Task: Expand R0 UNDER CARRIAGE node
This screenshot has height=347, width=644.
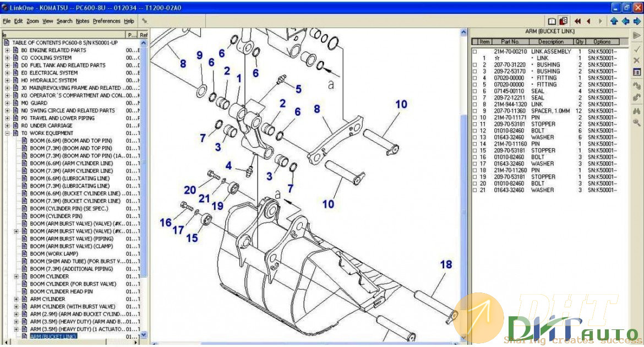Action: point(7,126)
